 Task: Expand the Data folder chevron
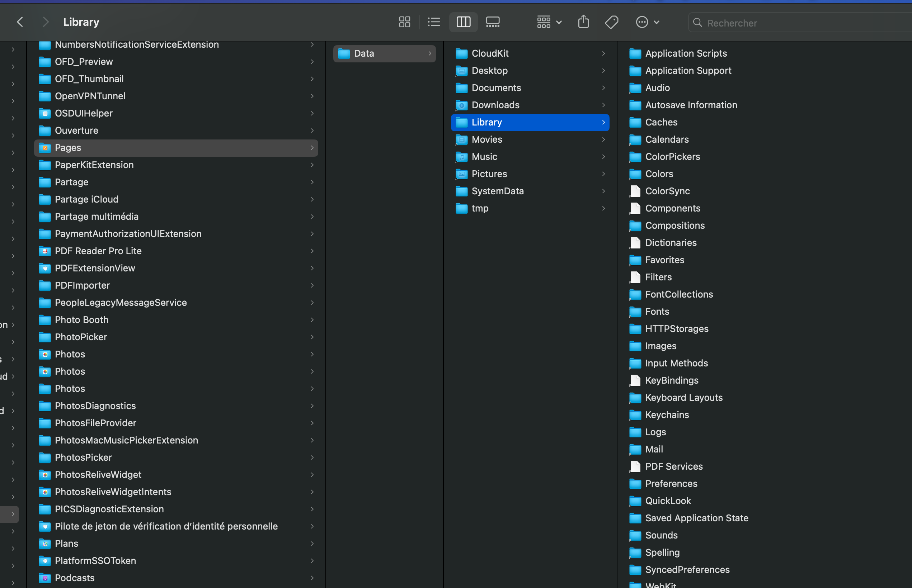429,53
